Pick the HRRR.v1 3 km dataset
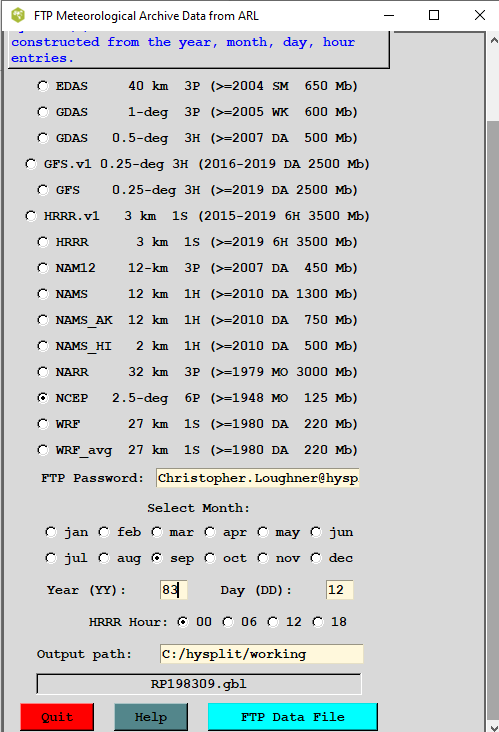 pyautogui.click(x=31, y=216)
